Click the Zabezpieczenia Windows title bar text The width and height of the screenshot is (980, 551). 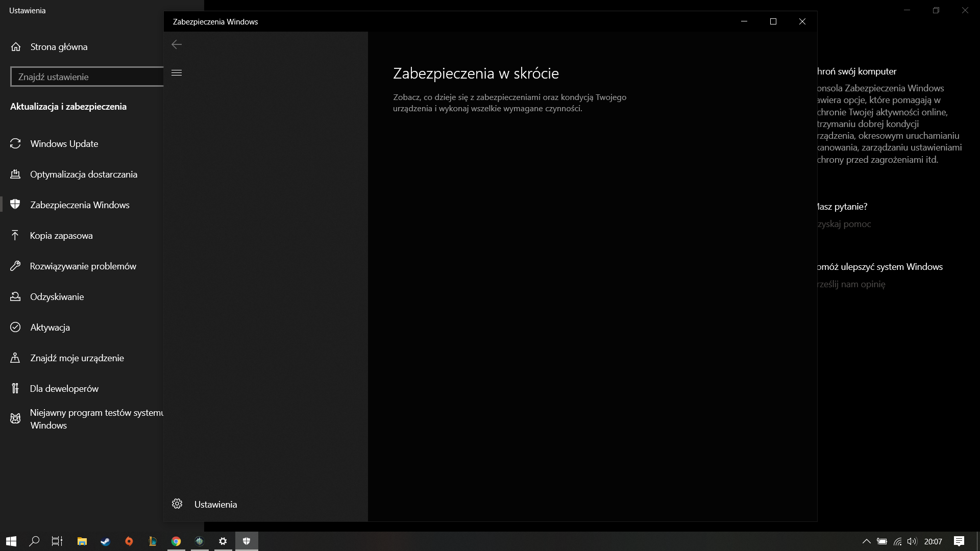(x=215, y=22)
